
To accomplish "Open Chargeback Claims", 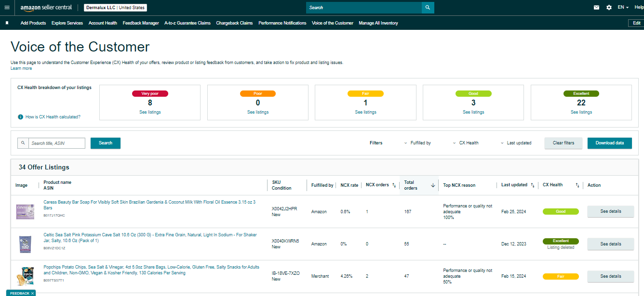I will click(x=234, y=23).
